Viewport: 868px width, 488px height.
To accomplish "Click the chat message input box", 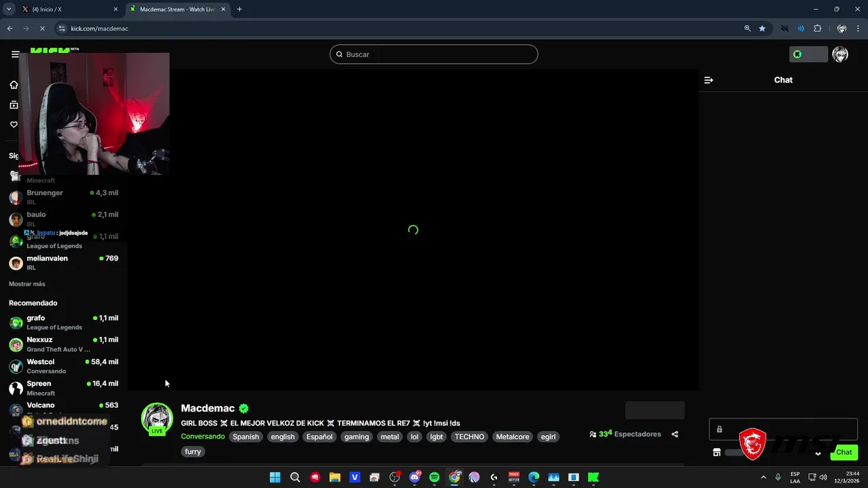I will click(x=783, y=429).
